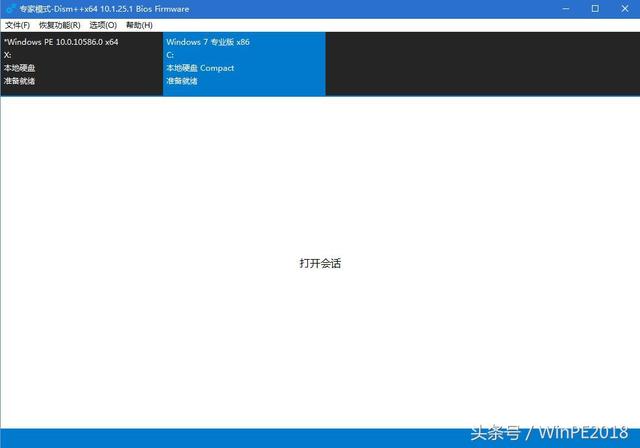Viewport: 640px width, 448px height.
Task: Click the window title text Dism++x64 10.1.25.1
Action: 94,9
